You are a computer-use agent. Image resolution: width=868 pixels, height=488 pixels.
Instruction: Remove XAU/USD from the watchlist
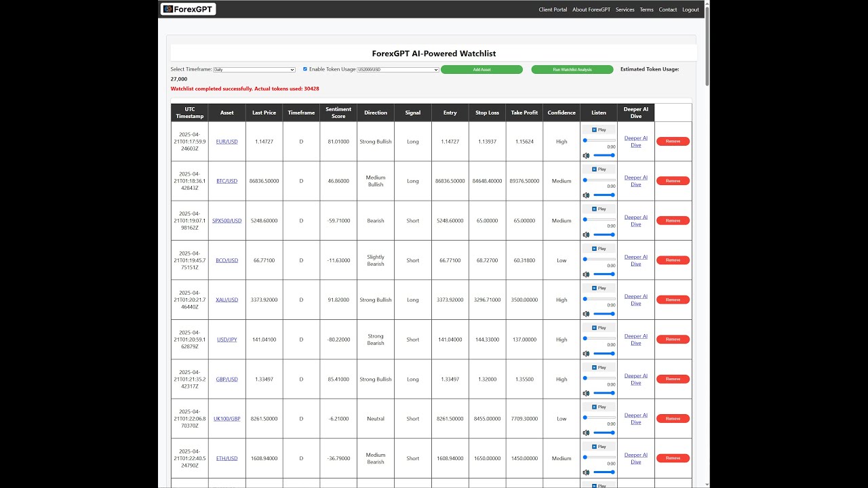pos(673,300)
